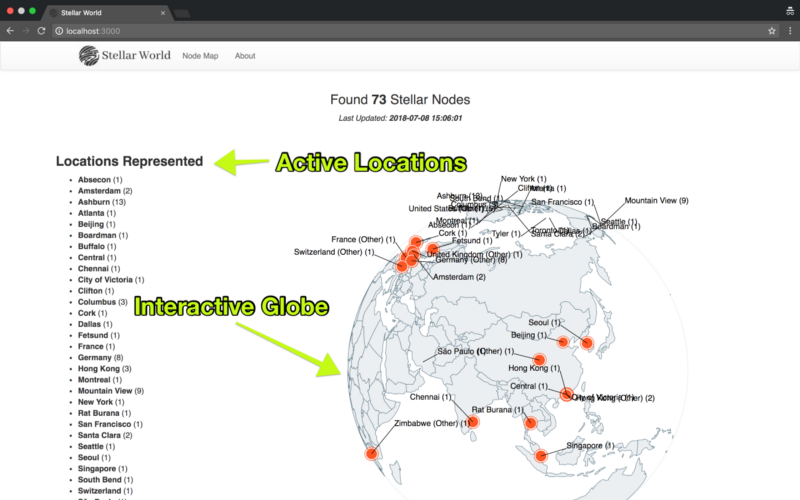
Task: Open the browser three-dot menu
Action: (x=790, y=31)
